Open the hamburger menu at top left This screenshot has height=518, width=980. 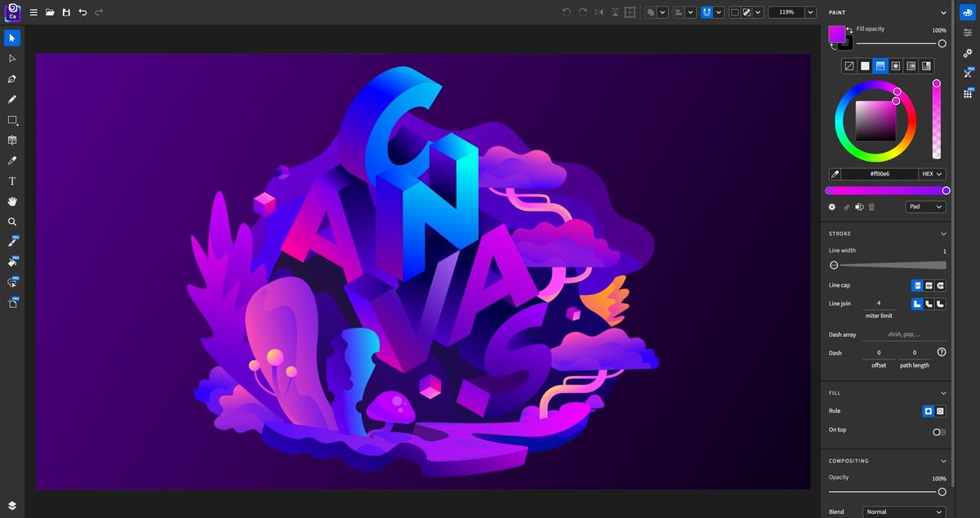point(33,12)
